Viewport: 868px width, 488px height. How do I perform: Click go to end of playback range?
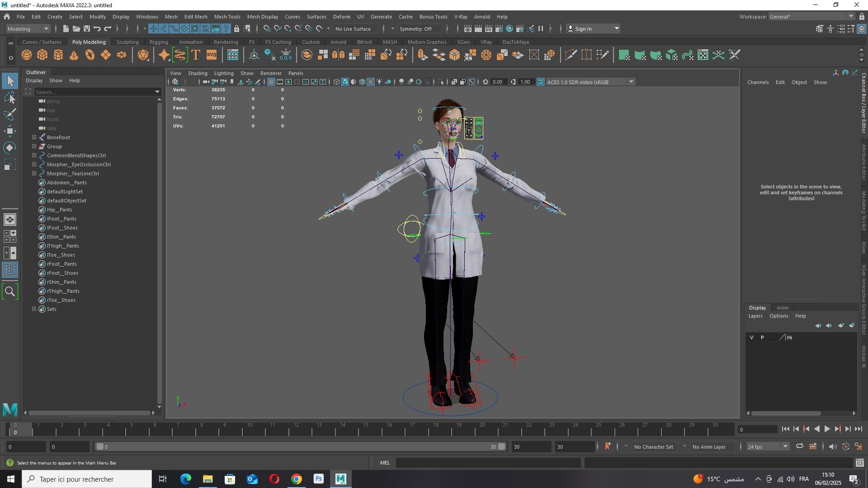tap(859, 429)
